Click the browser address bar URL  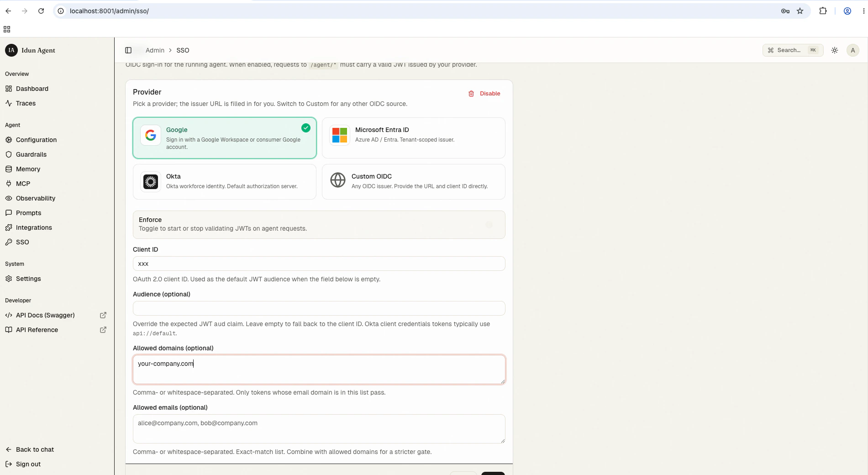coord(109,11)
